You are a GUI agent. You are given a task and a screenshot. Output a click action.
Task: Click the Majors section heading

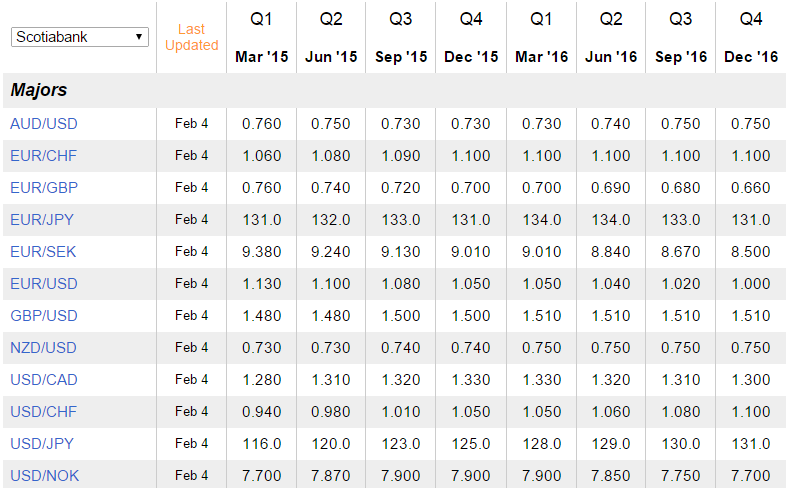click(39, 90)
